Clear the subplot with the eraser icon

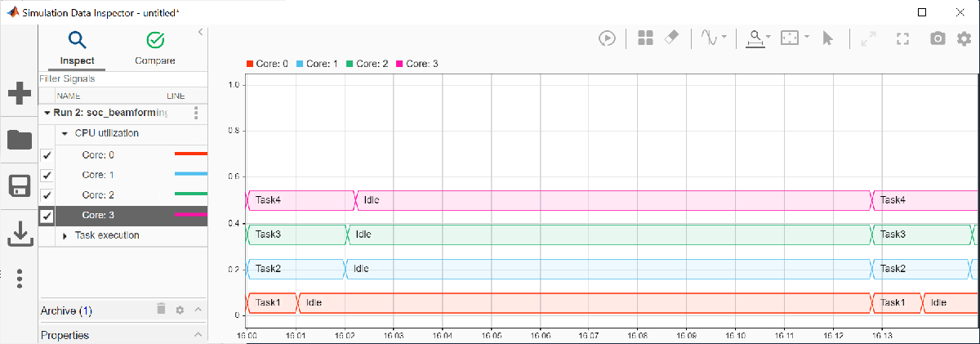pos(671,38)
